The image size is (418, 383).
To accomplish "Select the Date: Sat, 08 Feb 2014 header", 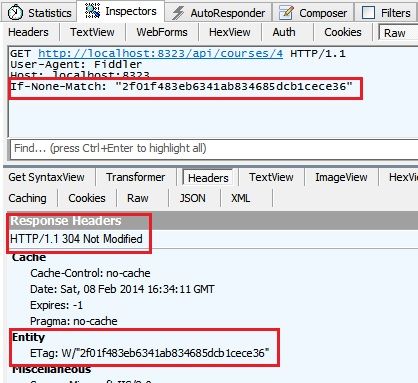I will 122,289.
